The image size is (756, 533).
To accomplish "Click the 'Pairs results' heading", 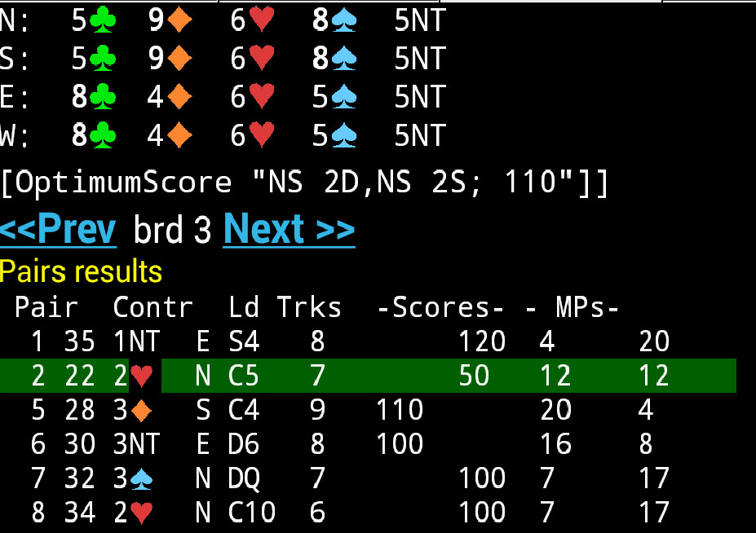I will click(x=81, y=271).
